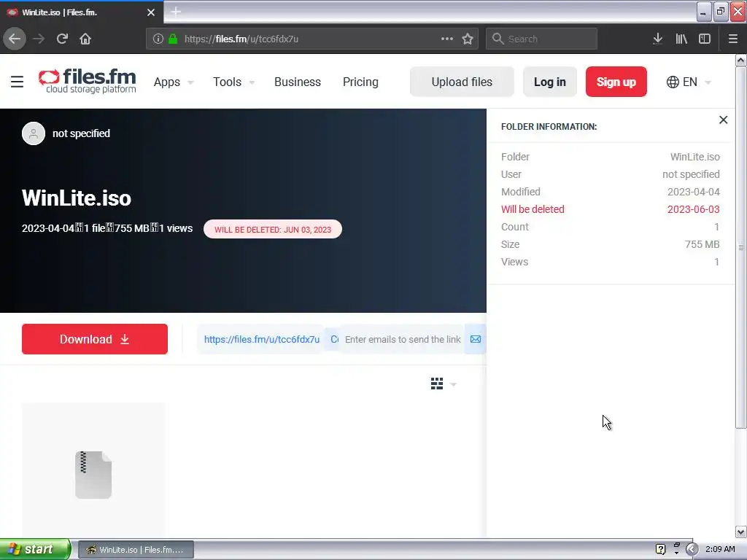Viewport: 747px width, 560px height.
Task: Click the Folder value WinLite.iso in panel
Action: point(694,157)
